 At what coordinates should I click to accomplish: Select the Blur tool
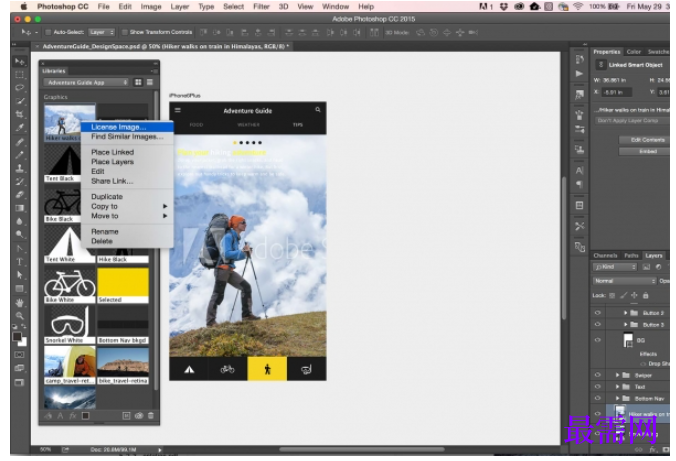(20, 221)
